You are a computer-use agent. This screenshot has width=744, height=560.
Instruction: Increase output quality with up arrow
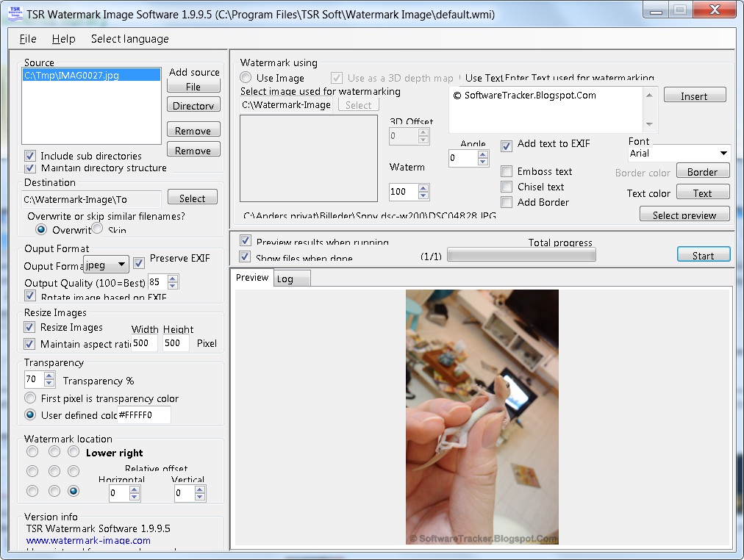point(174,279)
